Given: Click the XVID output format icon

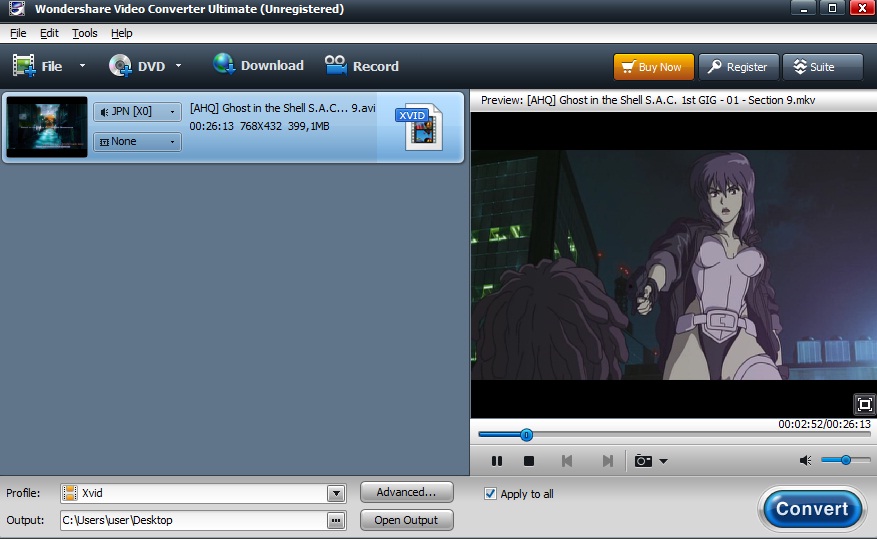Looking at the screenshot, I should point(421,127).
